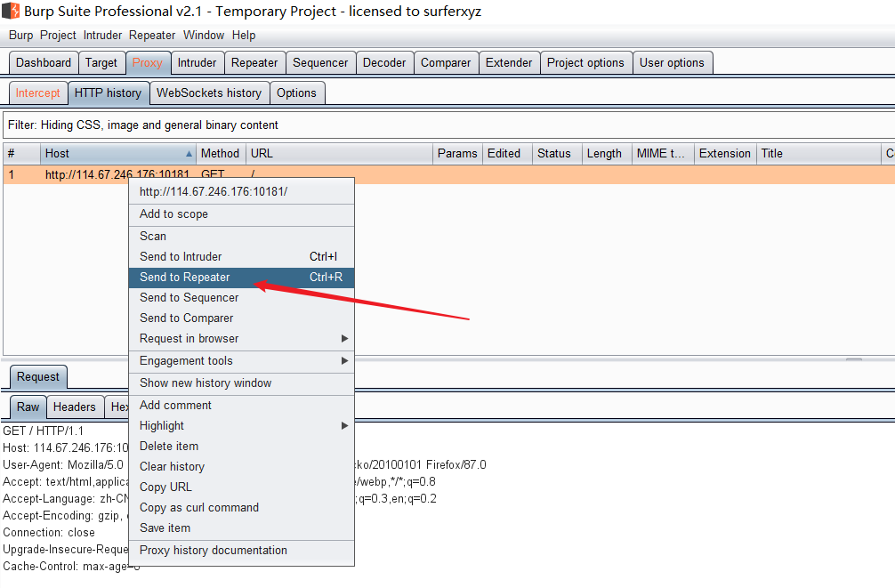895x588 pixels.
Task: Choose Clear history from context menu
Action: coord(241,467)
